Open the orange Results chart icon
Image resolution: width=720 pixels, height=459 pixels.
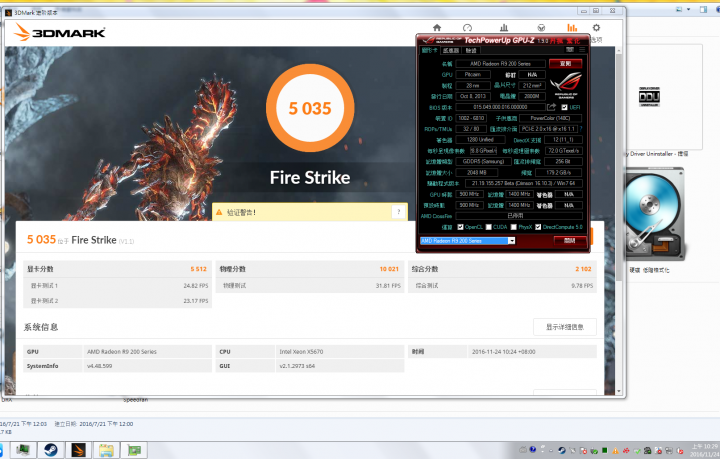(x=572, y=28)
